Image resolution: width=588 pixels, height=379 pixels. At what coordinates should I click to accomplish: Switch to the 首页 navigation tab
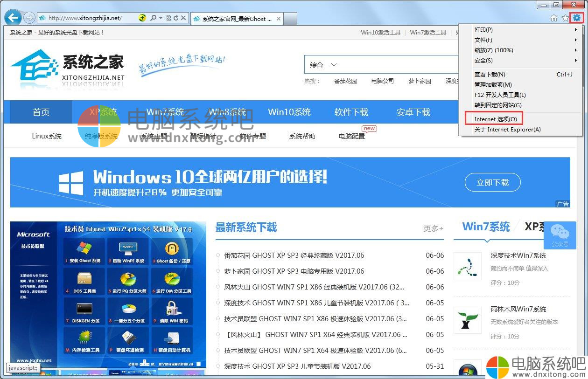point(41,112)
